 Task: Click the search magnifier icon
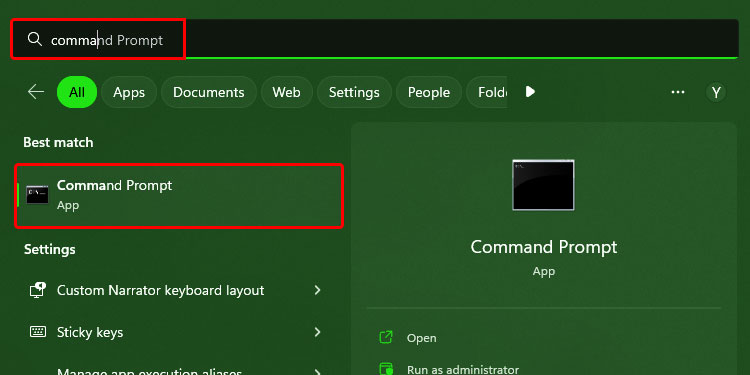click(x=34, y=39)
